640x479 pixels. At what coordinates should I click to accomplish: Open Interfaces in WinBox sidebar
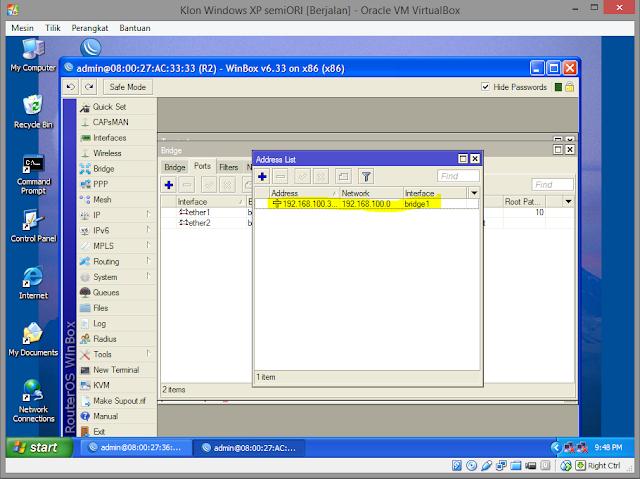coord(109,138)
